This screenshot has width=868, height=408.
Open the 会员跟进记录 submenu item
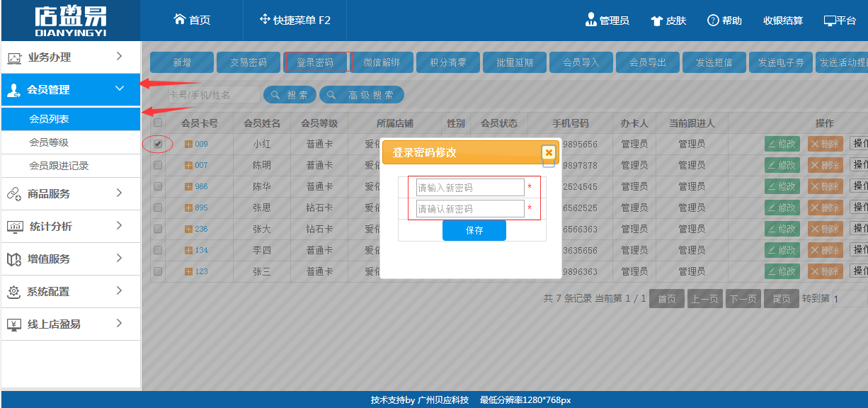click(71, 166)
